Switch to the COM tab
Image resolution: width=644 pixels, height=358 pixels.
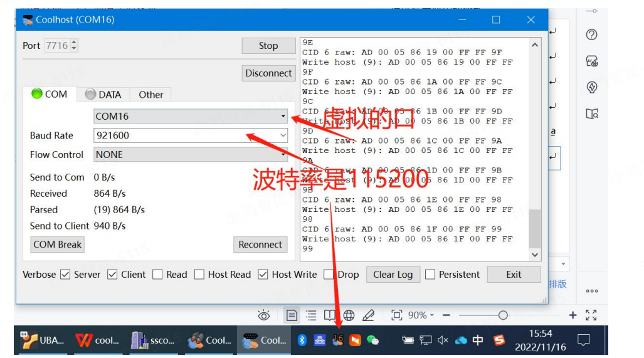(x=50, y=95)
